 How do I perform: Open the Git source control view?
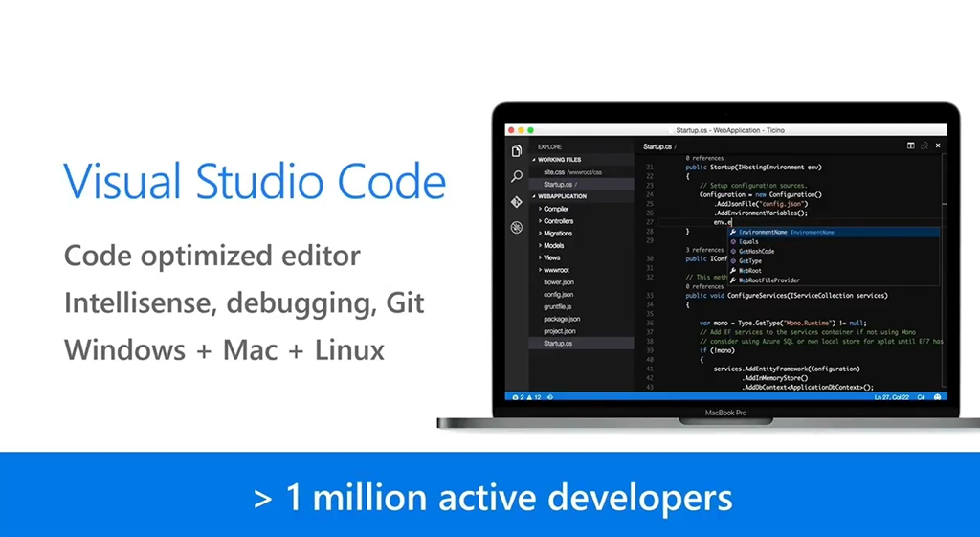point(516,202)
